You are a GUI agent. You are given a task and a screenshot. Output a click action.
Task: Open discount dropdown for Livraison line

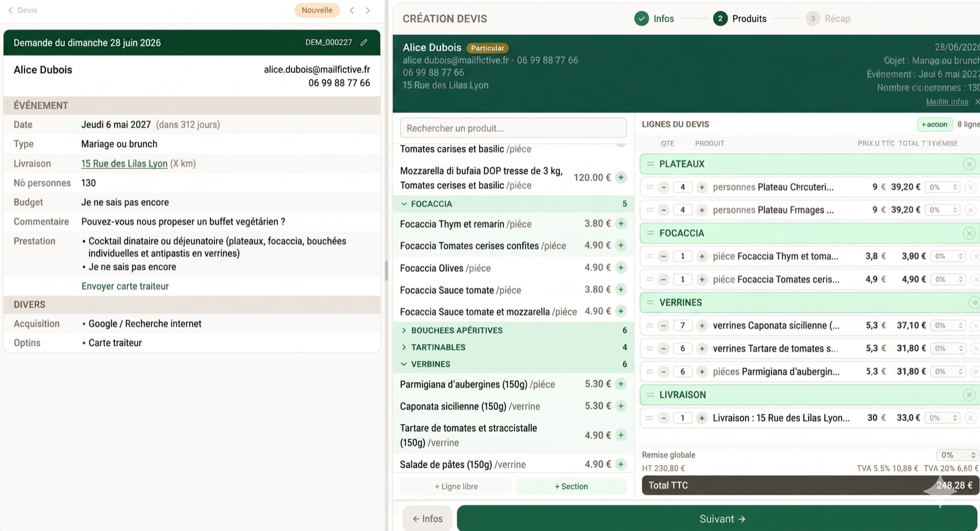click(943, 418)
